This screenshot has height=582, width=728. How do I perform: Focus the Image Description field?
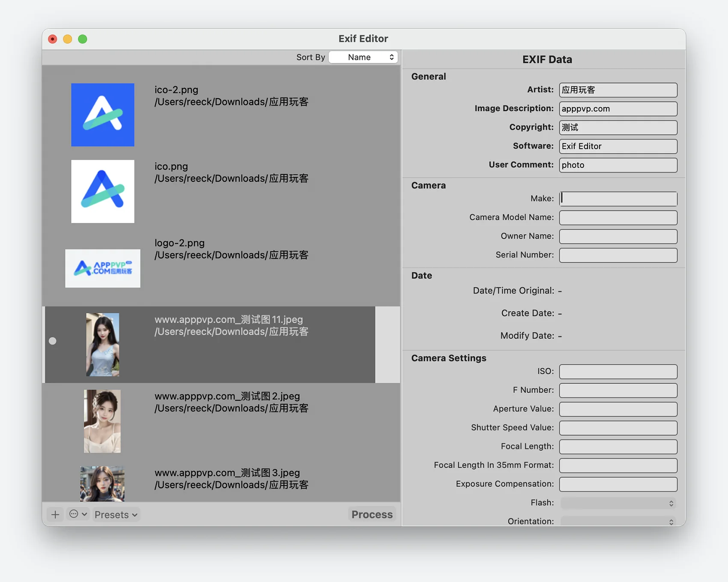pyautogui.click(x=618, y=109)
